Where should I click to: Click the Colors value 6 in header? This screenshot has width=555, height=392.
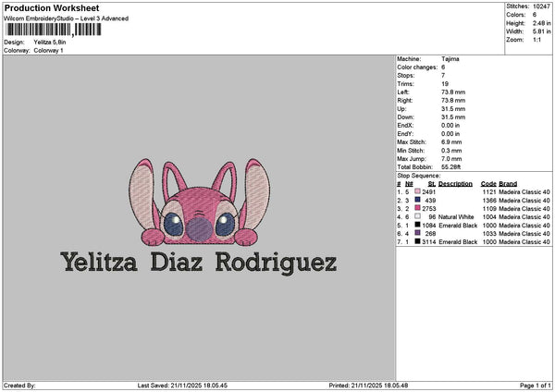coord(535,15)
